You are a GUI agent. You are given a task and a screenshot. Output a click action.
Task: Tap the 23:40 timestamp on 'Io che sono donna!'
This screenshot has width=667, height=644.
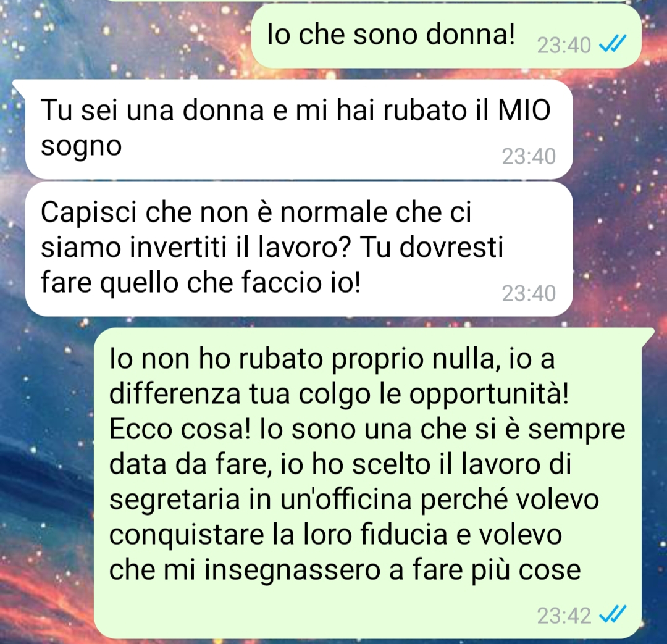[x=564, y=45]
